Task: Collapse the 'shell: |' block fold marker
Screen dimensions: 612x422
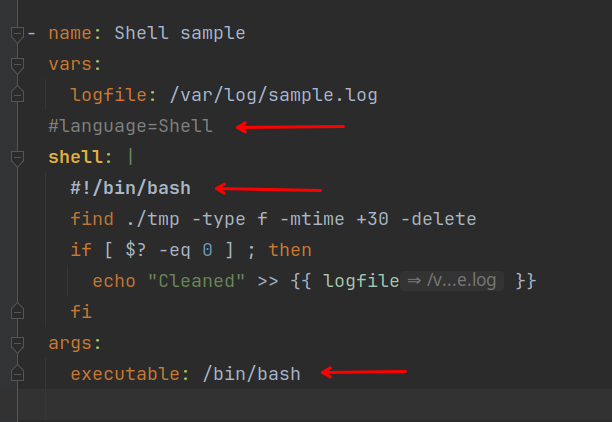Action: click(18, 158)
